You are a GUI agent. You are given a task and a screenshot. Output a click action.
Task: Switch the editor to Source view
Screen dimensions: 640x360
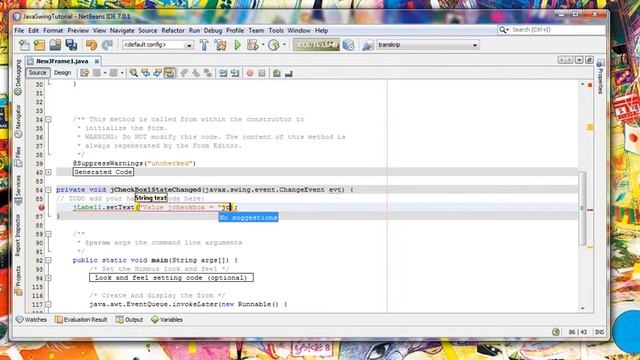38,73
